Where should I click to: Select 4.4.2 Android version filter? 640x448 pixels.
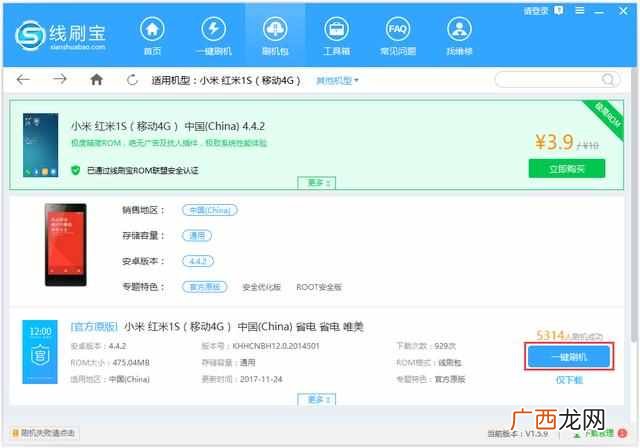coord(198,261)
